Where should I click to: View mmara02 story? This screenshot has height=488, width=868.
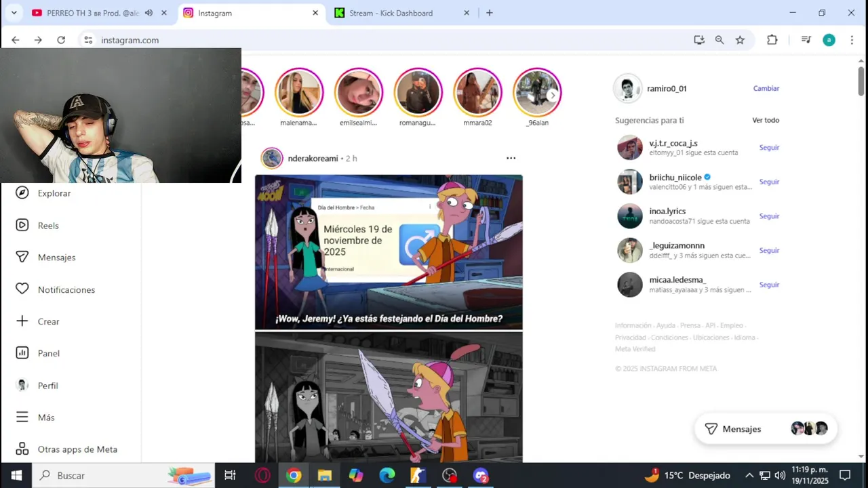478,92
